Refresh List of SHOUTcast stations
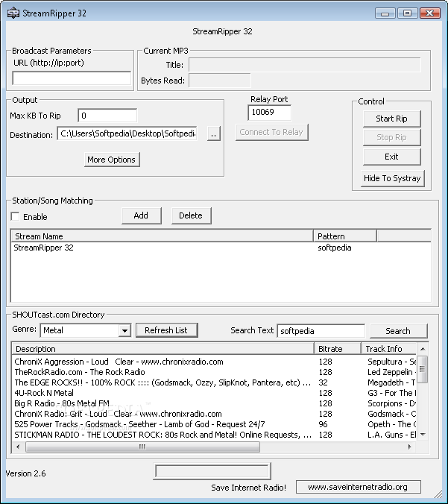Screen dimensions: 448x504 point(166,330)
